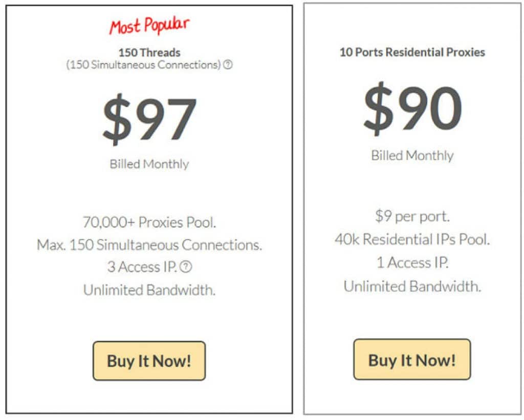The height and width of the screenshot is (420, 524).
Task: Click the $9 per port line
Action: (x=412, y=216)
